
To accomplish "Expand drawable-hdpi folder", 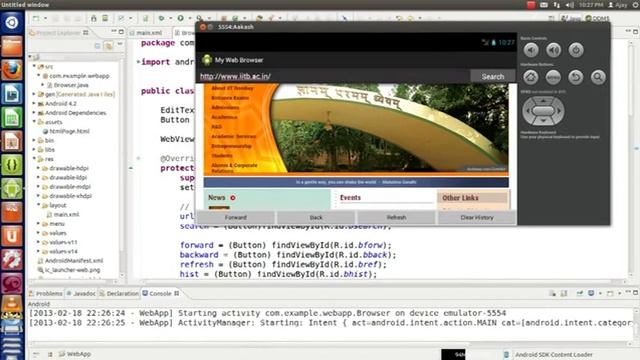I will tap(39, 168).
